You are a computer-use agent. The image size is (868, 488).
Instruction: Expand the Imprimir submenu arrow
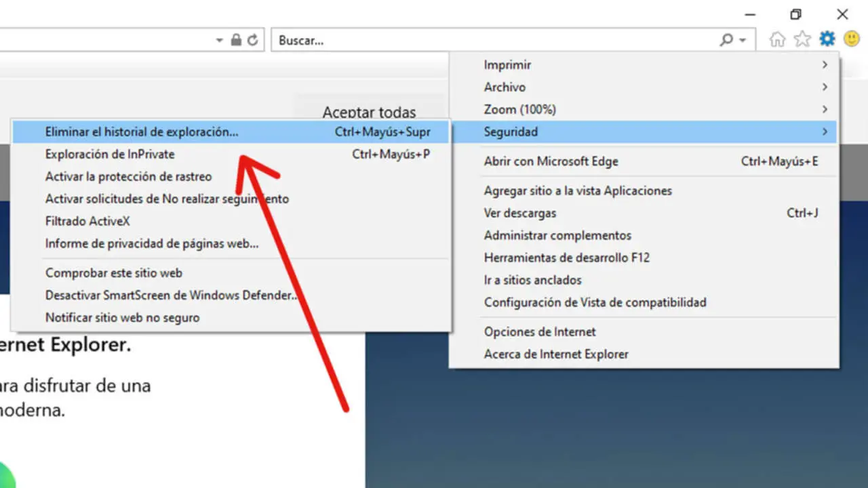[x=825, y=65]
